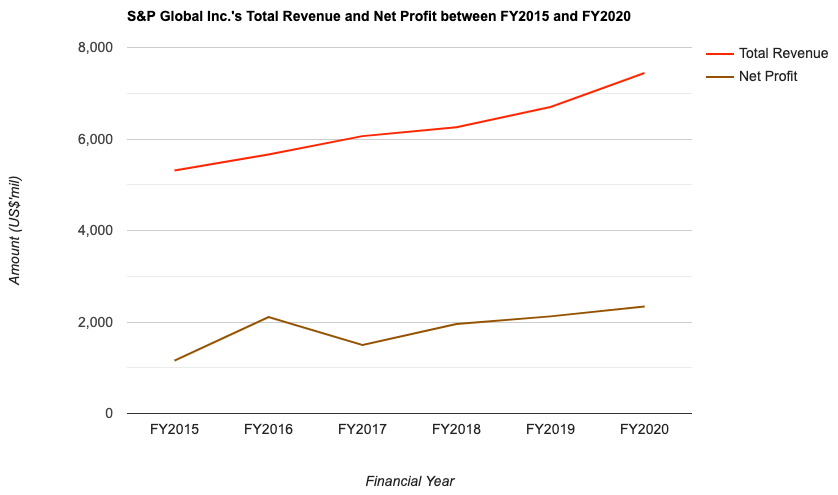
Task: Click the Net Profit line peak at FY2016
Action: point(268,317)
